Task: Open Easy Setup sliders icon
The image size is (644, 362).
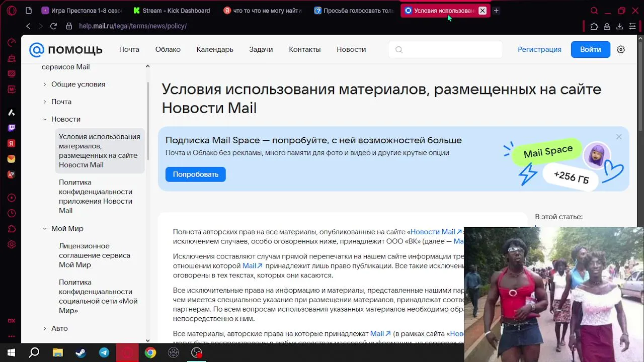Action: [632, 26]
